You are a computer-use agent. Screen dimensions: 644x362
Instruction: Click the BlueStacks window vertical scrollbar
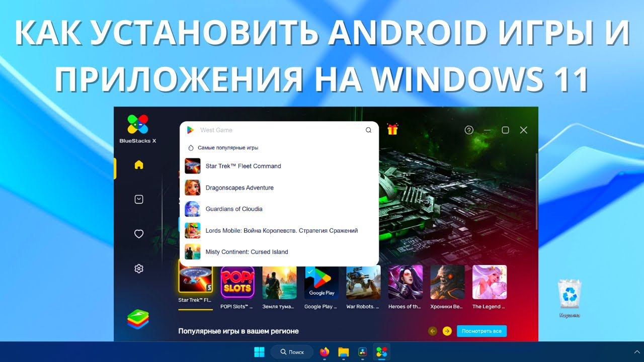pyautogui.click(x=536, y=191)
